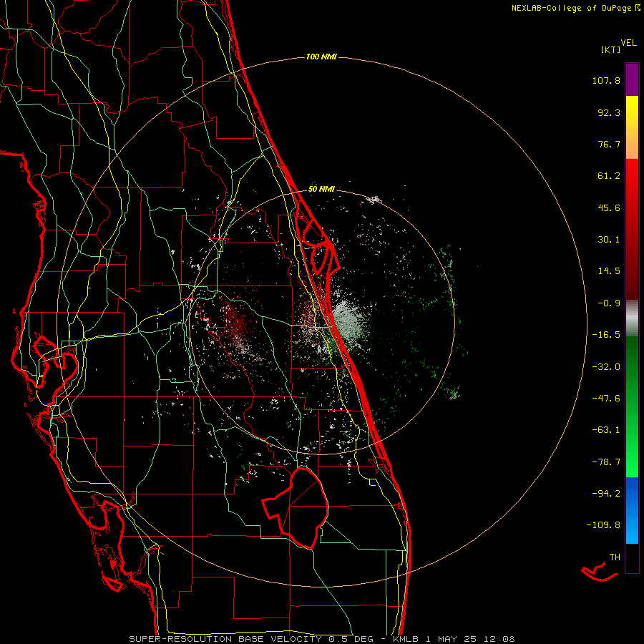
Task: Select the -94.2 value on velocity scale
Action: point(606,494)
